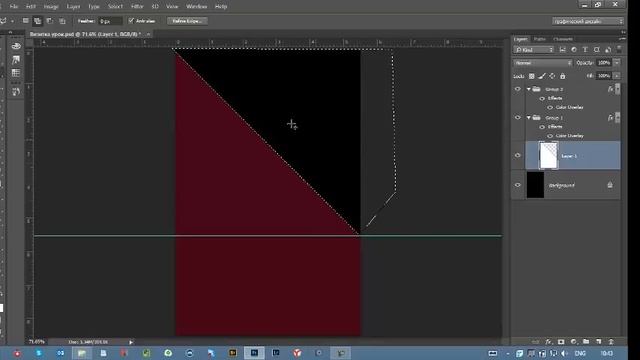Click Lock all padlock icon
640x360 pixels.
(562, 76)
